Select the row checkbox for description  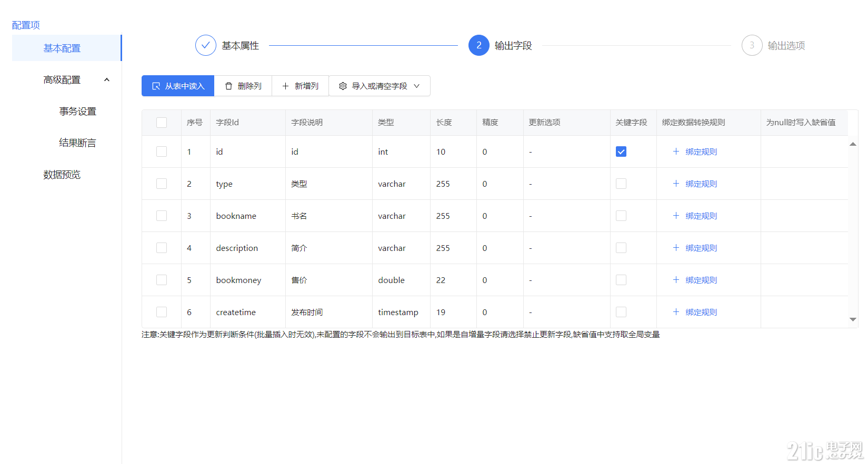pos(162,248)
